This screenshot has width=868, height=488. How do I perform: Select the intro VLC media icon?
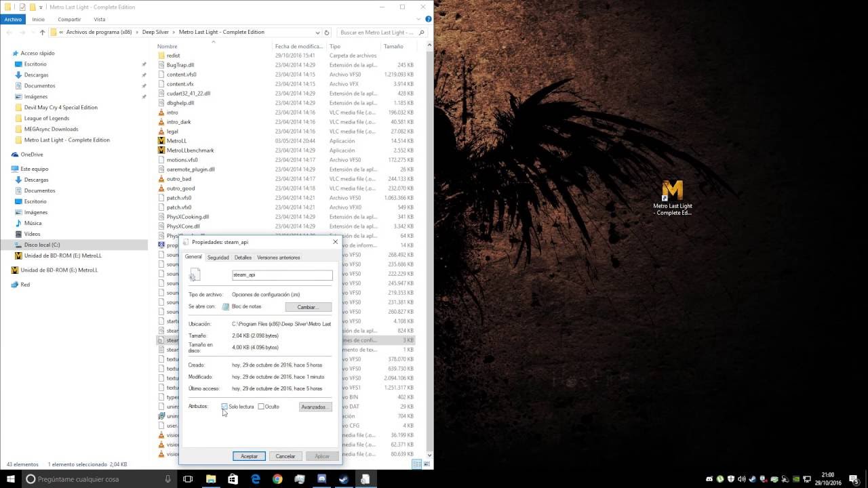(161, 113)
